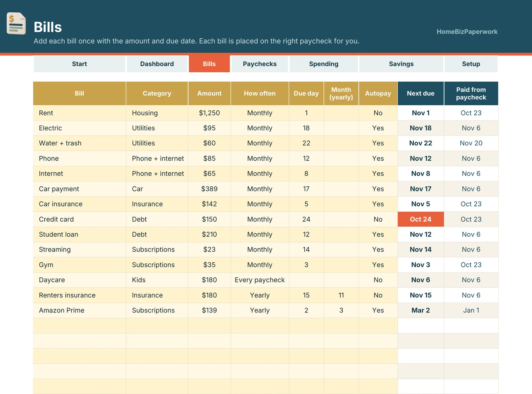This screenshot has width=532, height=394.
Task: Click the Nov 22 next due cell
Action: [x=421, y=143]
